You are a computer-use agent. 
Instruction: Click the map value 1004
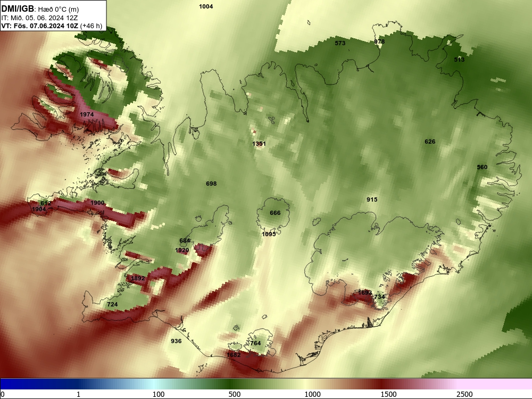click(206, 6)
